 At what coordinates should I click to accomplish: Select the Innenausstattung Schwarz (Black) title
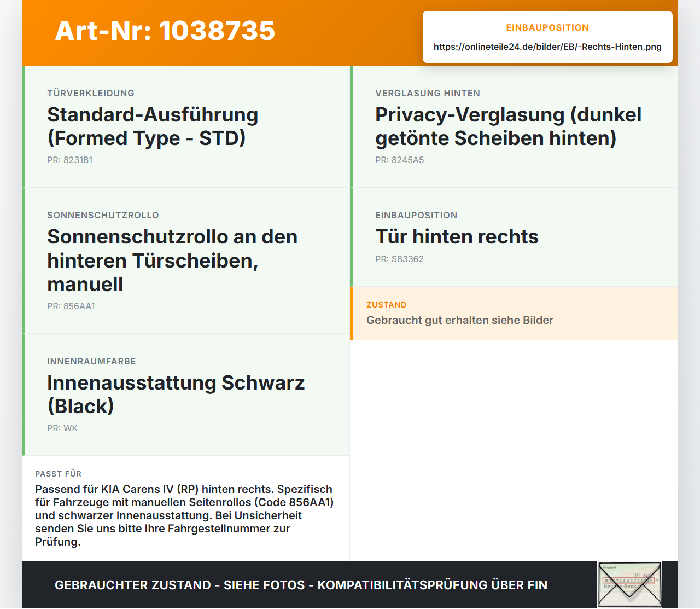pyautogui.click(x=176, y=395)
